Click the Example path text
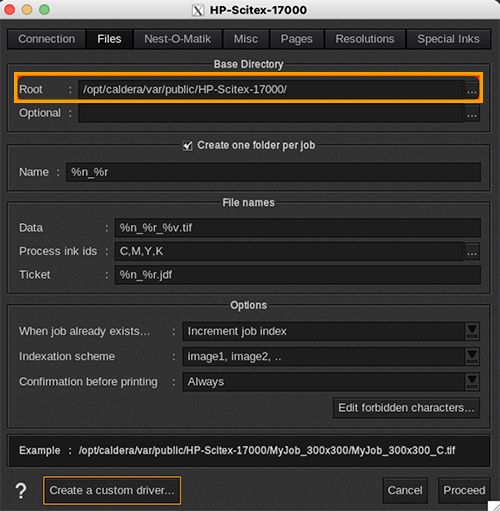The height and width of the screenshot is (511, 500). pos(267,451)
